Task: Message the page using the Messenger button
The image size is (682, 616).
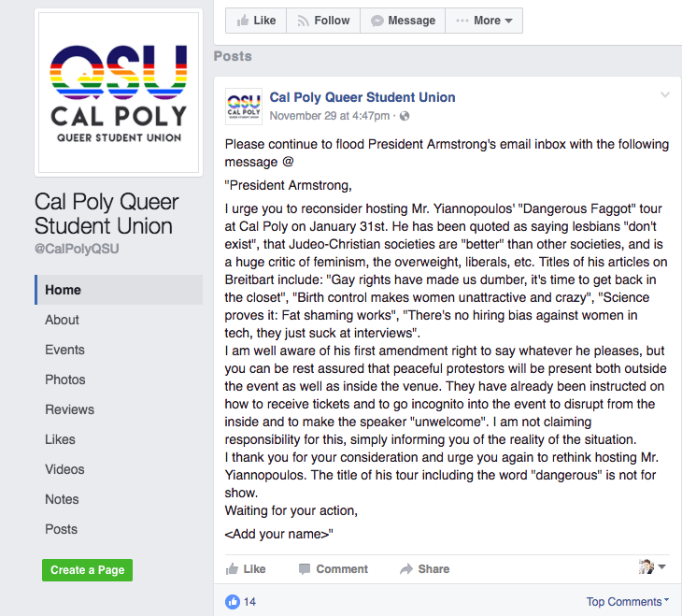Action: coord(403,21)
